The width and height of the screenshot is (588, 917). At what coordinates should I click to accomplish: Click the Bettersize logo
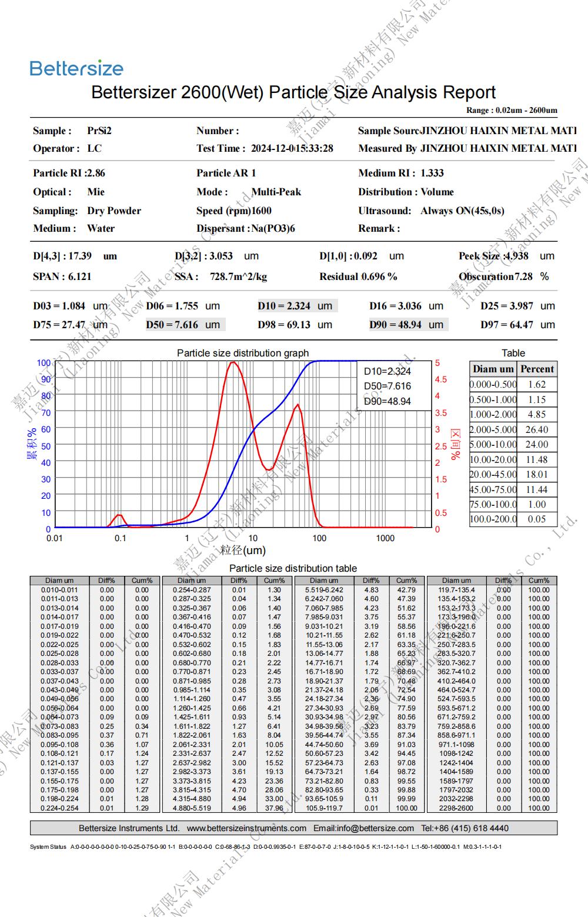point(76,68)
